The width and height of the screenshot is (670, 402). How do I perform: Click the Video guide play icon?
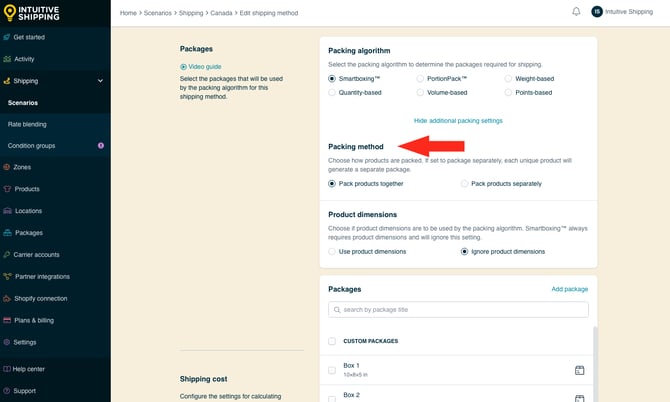click(x=183, y=67)
